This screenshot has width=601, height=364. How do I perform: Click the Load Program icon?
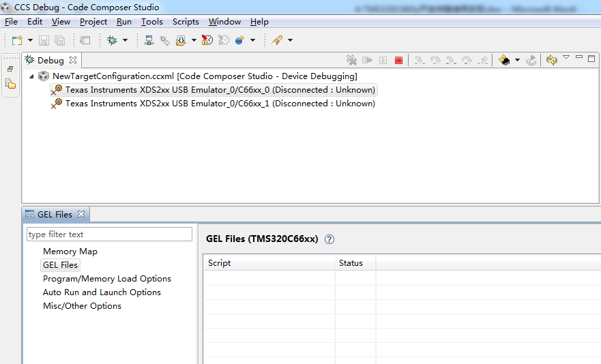tap(181, 40)
